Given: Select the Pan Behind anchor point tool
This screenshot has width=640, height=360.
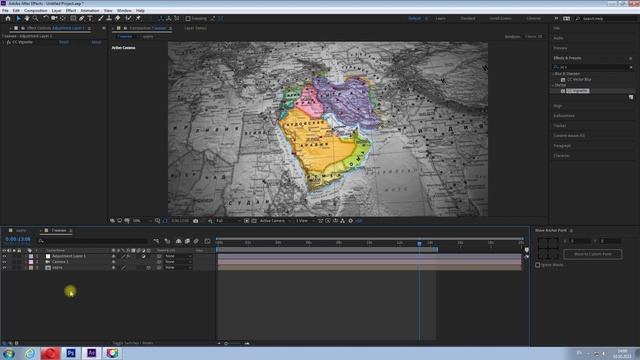Looking at the screenshot, I should [63, 18].
